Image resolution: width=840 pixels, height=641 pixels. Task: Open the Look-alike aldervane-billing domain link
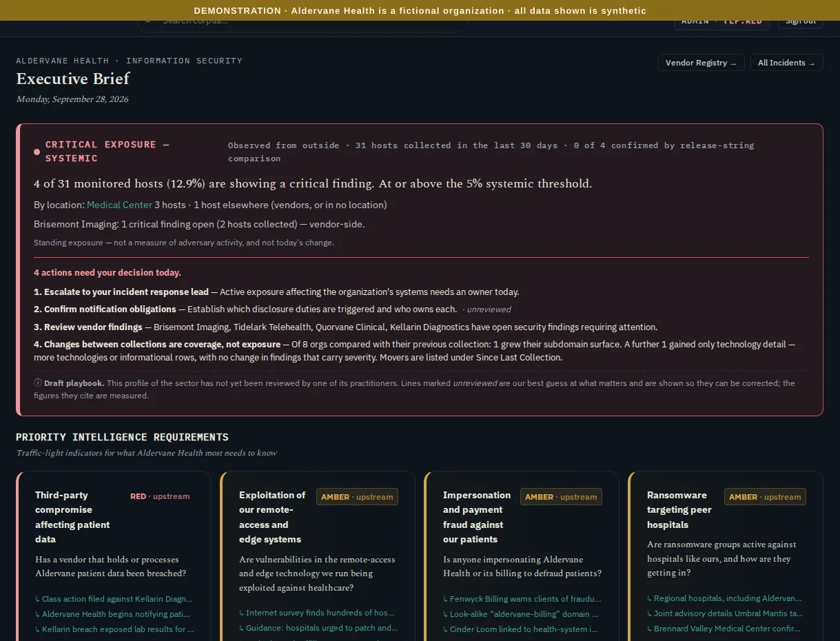(521, 614)
